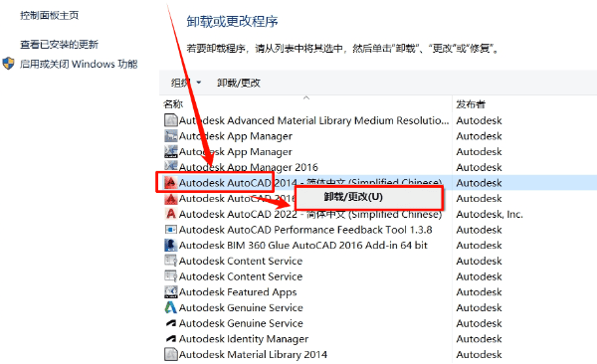Click the Advanced Material Library row icon
597x364 pixels.
[x=170, y=120]
